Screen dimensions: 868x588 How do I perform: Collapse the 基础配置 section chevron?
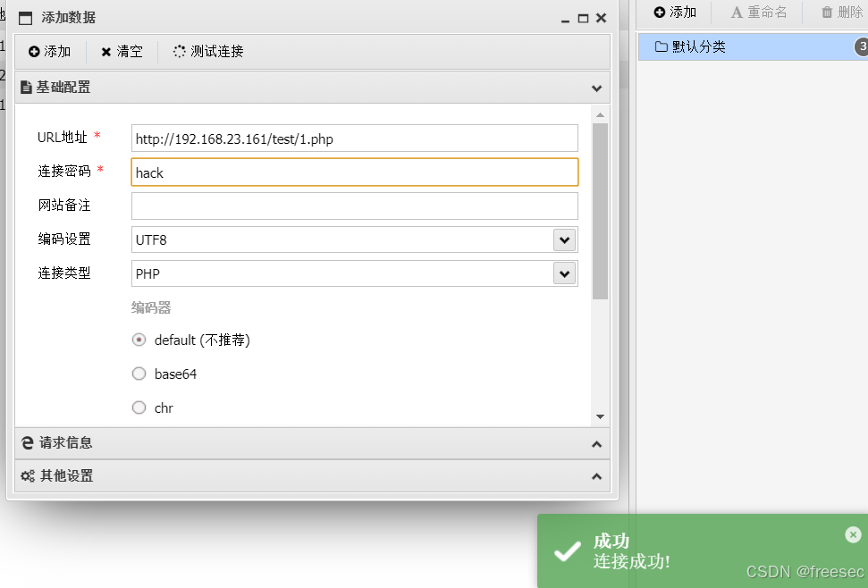[x=596, y=88]
